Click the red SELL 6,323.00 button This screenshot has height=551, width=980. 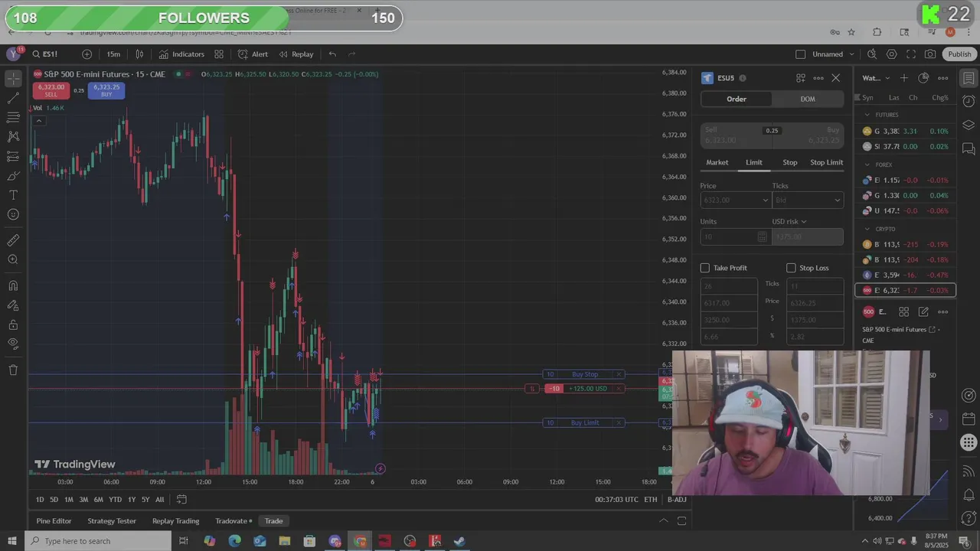[x=51, y=90]
